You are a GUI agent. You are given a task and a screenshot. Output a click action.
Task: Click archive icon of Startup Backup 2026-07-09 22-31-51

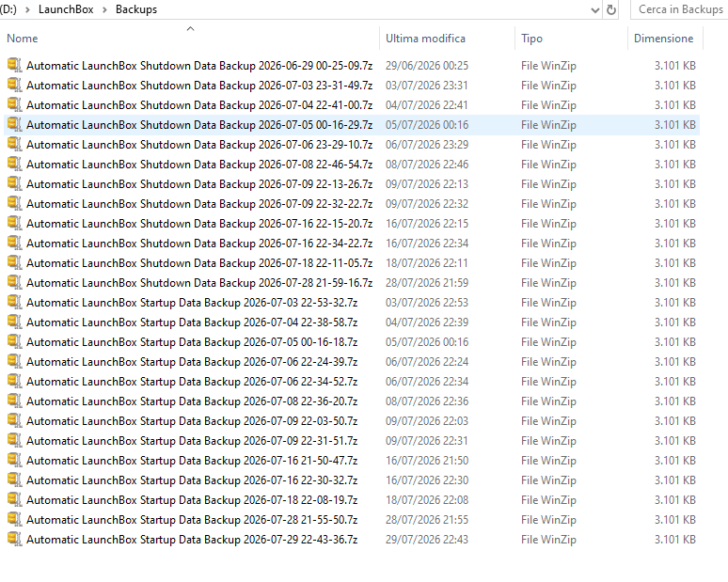pyautogui.click(x=14, y=440)
